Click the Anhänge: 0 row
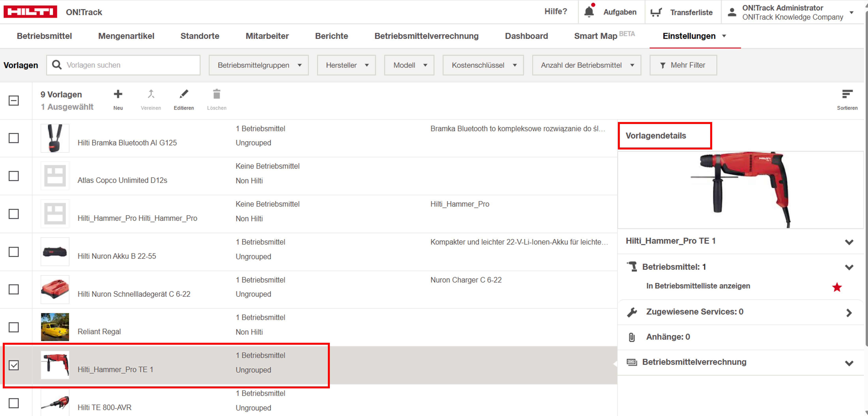Image resolution: width=868 pixels, height=416 pixels. tap(740, 337)
